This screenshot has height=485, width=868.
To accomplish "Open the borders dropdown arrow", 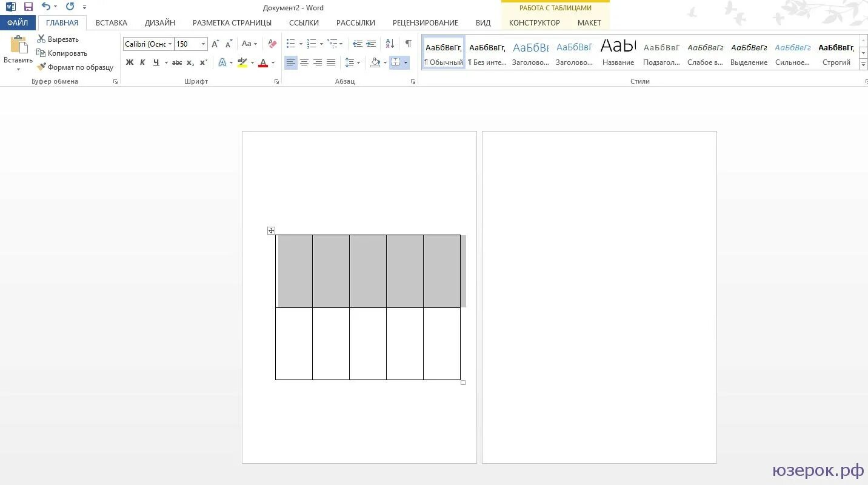I will 406,62.
